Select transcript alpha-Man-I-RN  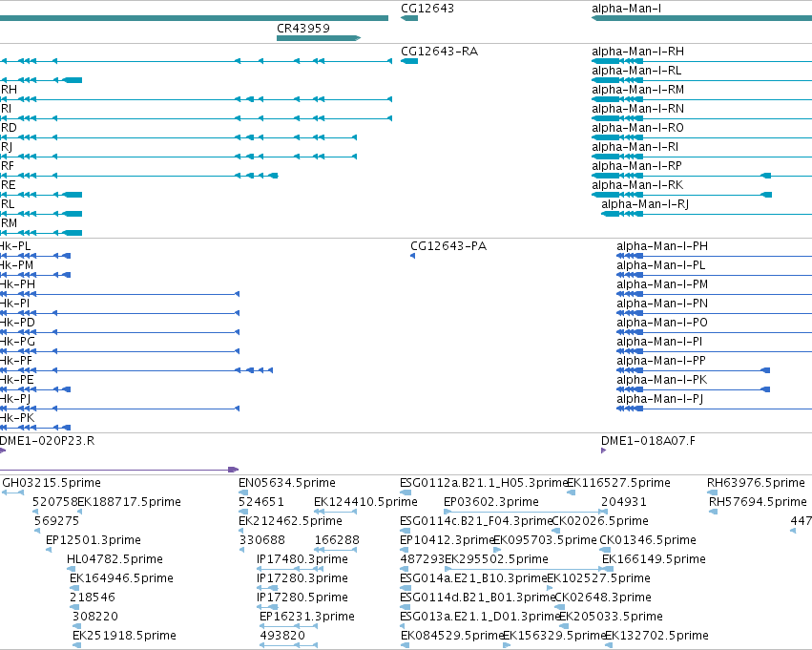pos(638,109)
